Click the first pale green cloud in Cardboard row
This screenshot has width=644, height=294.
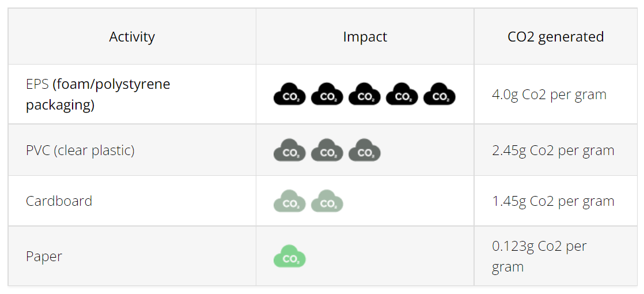[290, 201]
